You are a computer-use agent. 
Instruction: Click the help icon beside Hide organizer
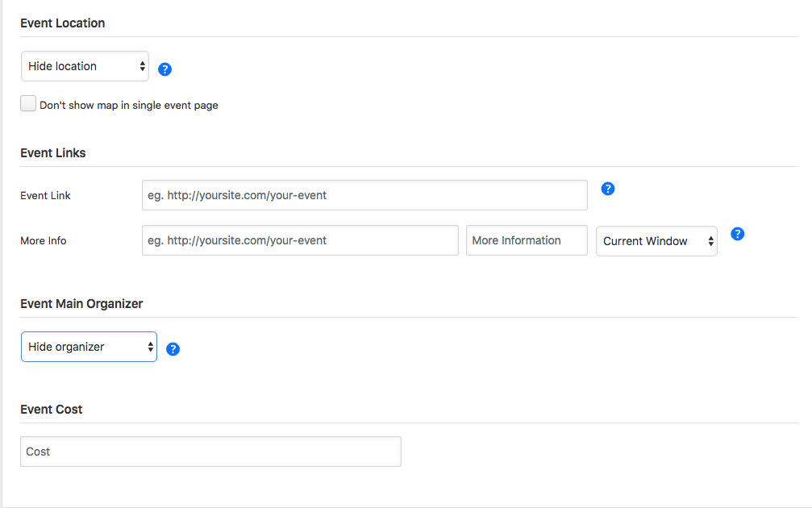click(x=173, y=349)
